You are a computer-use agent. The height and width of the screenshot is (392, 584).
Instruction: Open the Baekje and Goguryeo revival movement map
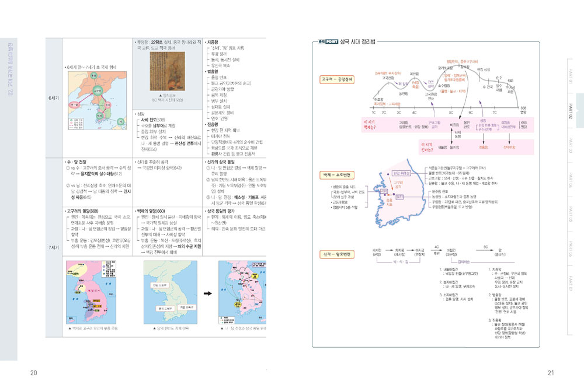tap(91, 292)
